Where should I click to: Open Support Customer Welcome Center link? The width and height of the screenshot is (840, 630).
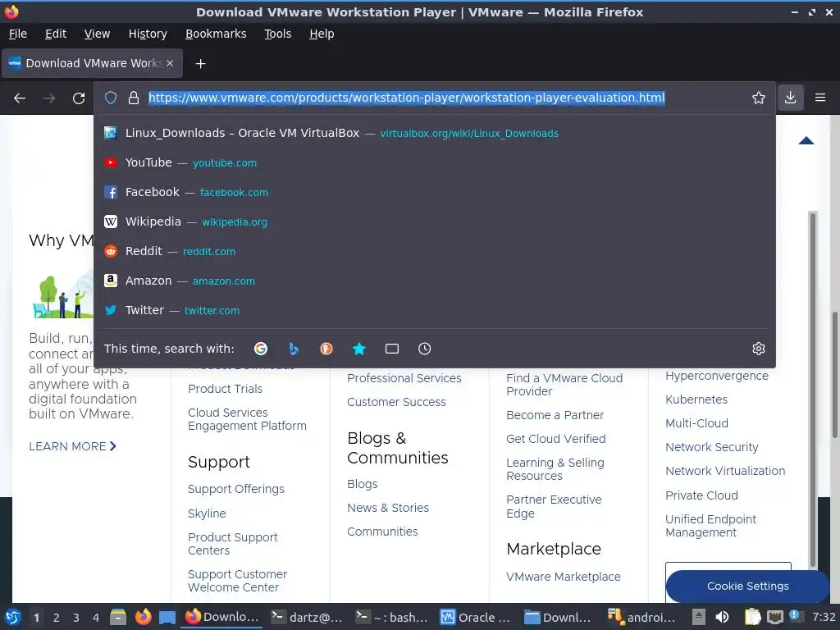[237, 581]
